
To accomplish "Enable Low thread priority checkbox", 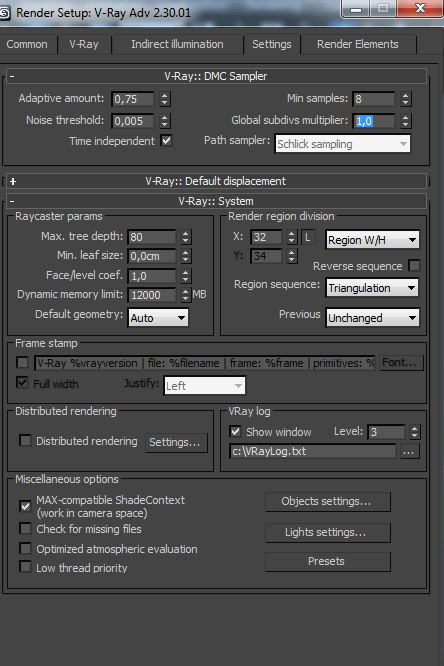I will [25, 567].
